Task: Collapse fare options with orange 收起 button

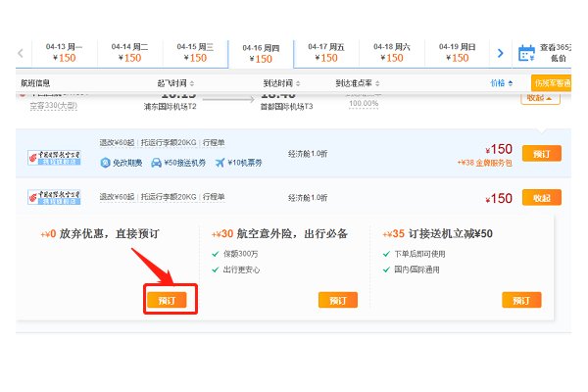Action: click(x=542, y=198)
